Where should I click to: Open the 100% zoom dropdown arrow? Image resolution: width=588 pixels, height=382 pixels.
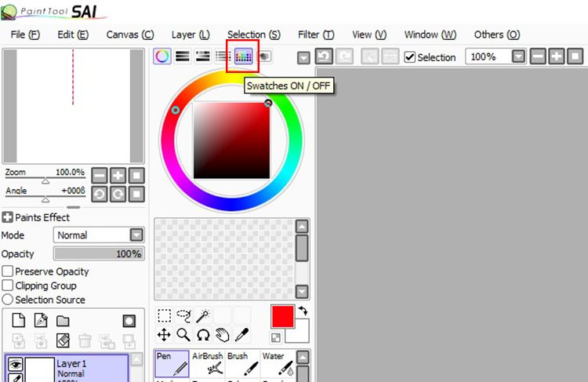pyautogui.click(x=519, y=56)
